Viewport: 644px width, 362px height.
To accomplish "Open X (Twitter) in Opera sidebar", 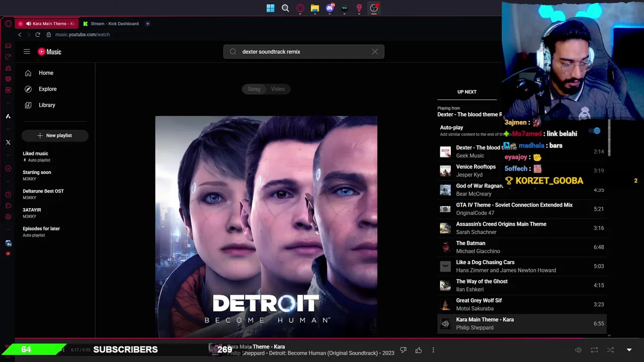I will coord(8,142).
